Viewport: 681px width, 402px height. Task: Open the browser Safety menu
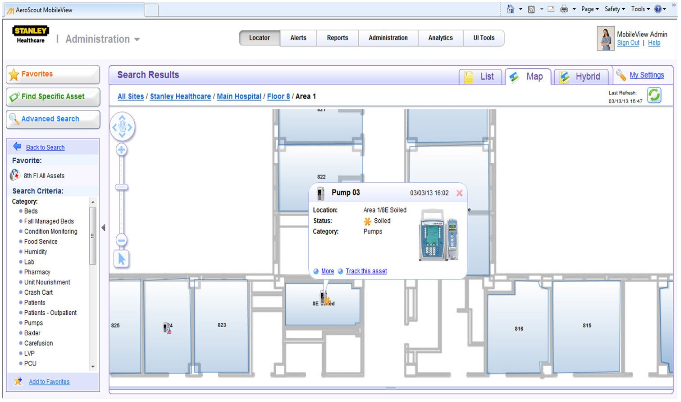point(615,9)
